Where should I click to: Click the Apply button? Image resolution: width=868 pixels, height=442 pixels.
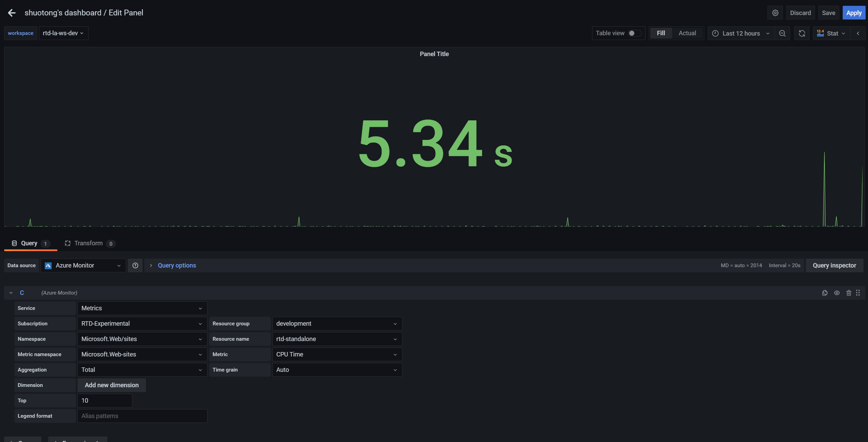point(854,13)
